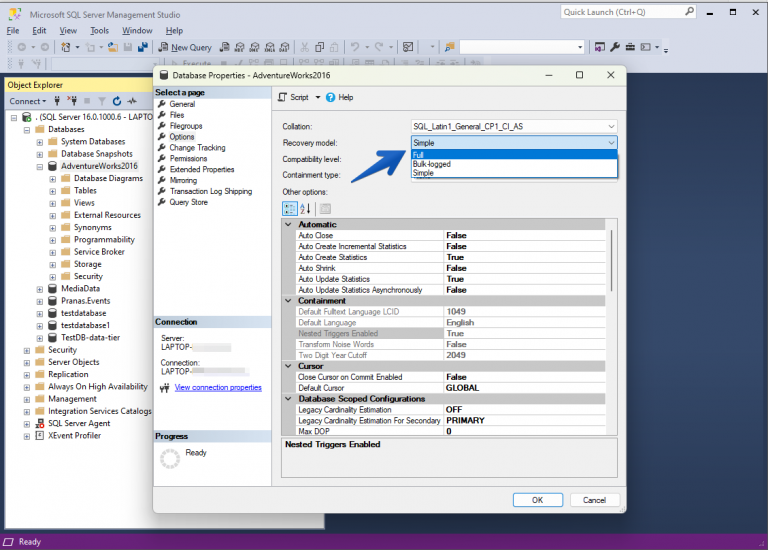This screenshot has height=550, width=768.
Task: Collapse the Cursor section
Action: [288, 366]
